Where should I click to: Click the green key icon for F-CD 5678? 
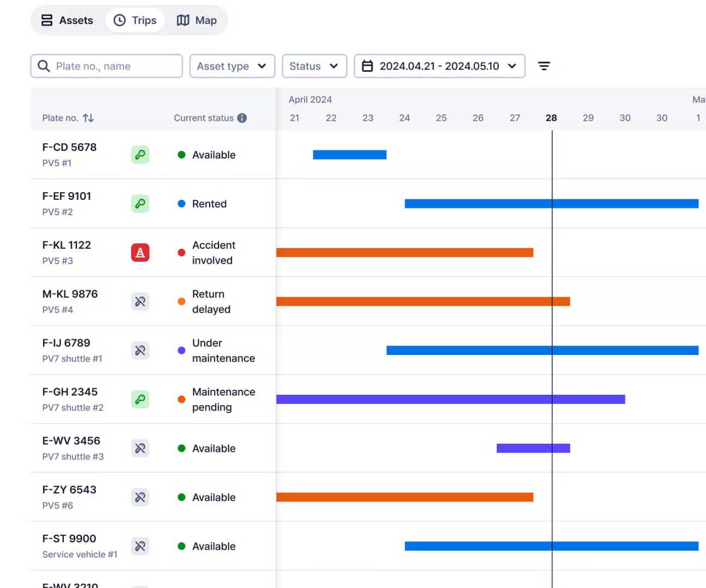point(140,155)
